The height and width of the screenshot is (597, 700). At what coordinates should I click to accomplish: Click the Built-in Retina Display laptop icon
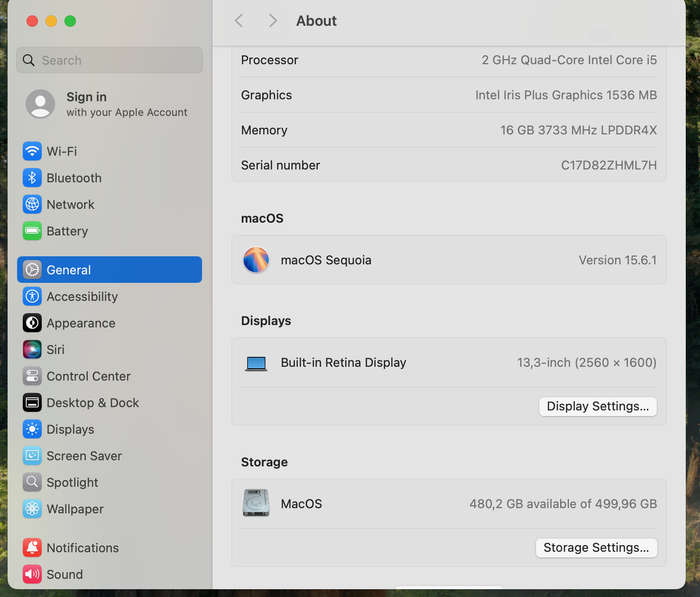pos(256,363)
